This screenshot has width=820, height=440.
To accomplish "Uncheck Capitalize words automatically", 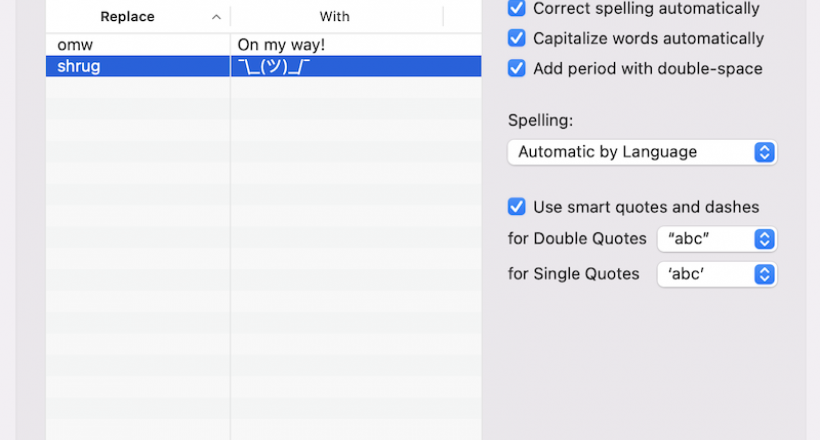I will tap(517, 39).
